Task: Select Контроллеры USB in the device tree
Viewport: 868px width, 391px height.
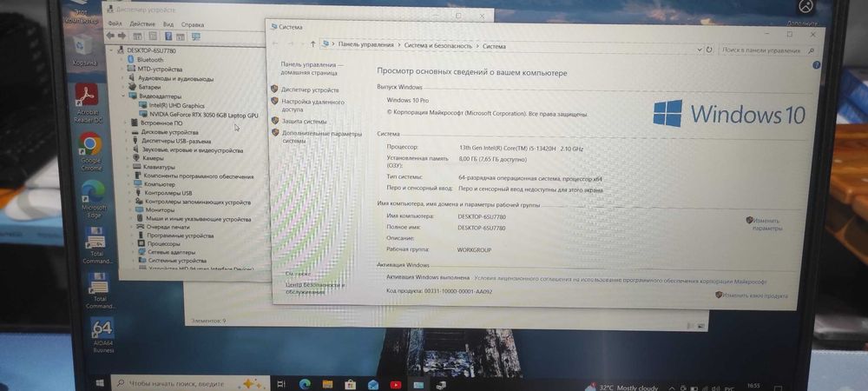Action: tap(168, 193)
